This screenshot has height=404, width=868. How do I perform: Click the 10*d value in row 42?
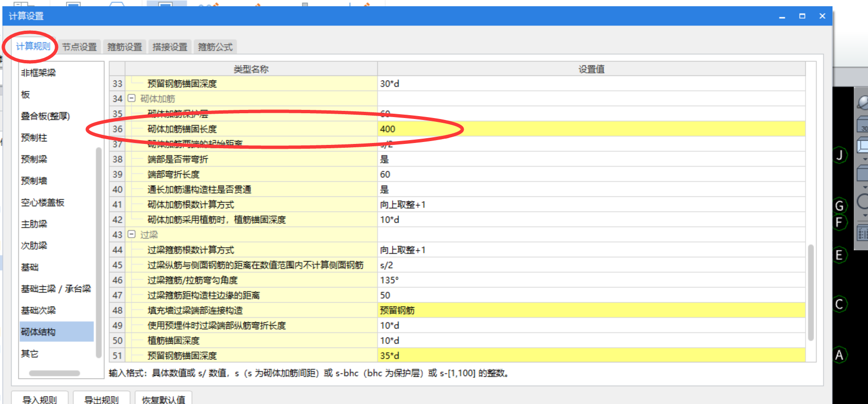pyautogui.click(x=591, y=220)
